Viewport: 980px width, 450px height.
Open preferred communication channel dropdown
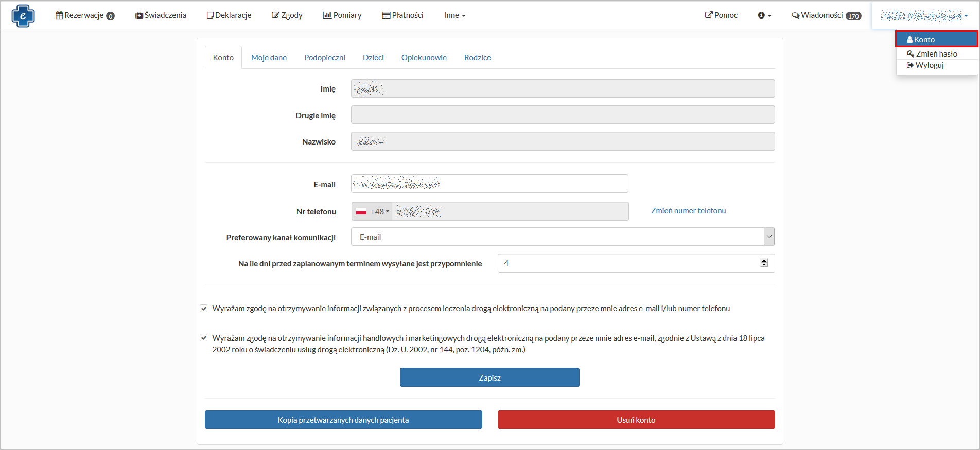pyautogui.click(x=563, y=237)
